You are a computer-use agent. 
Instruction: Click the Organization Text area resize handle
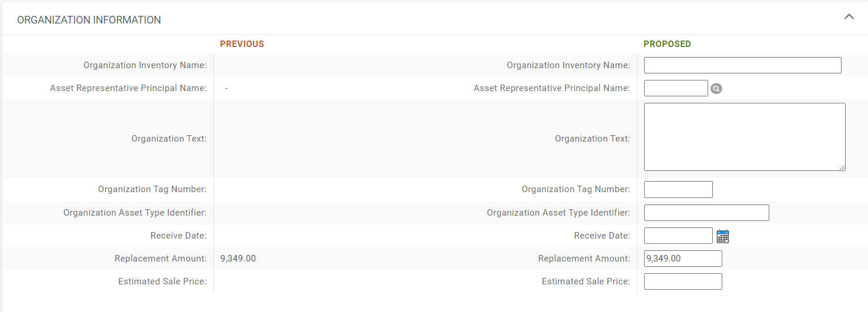(842, 167)
